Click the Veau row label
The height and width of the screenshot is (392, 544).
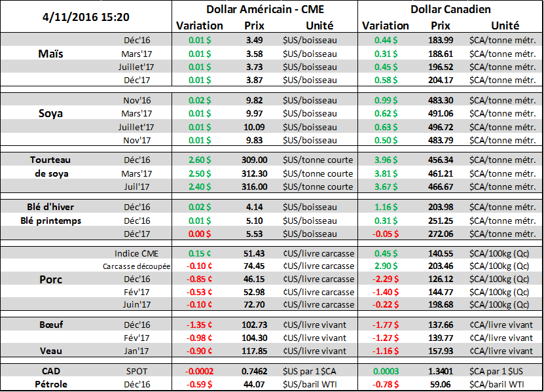50,349
